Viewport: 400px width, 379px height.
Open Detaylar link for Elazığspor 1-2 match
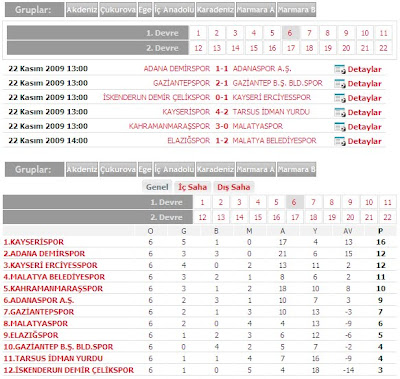364,141
